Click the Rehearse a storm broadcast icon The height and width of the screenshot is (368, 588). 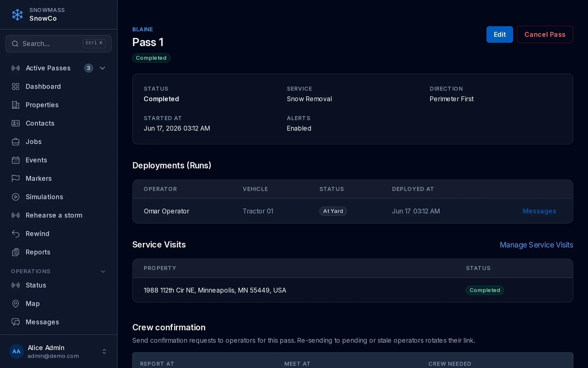[x=16, y=215]
